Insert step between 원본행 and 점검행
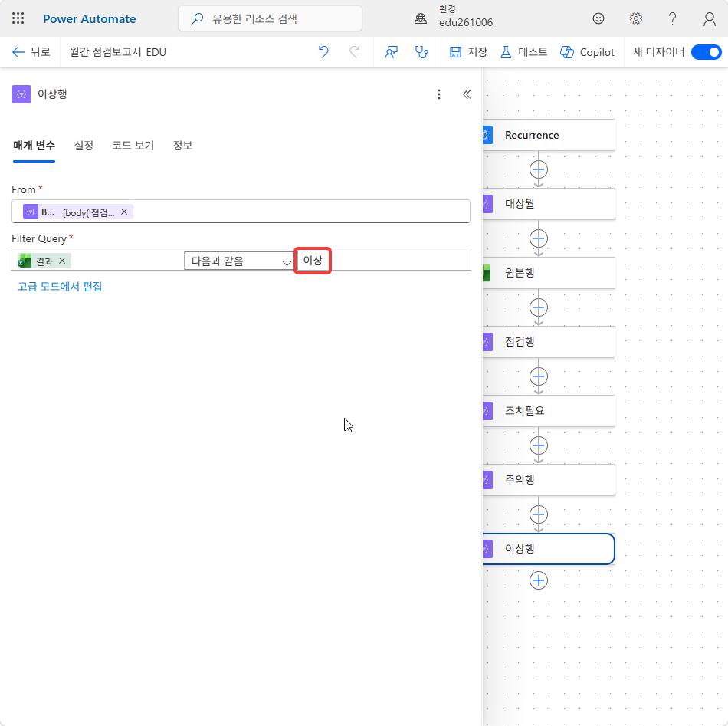 [539, 307]
